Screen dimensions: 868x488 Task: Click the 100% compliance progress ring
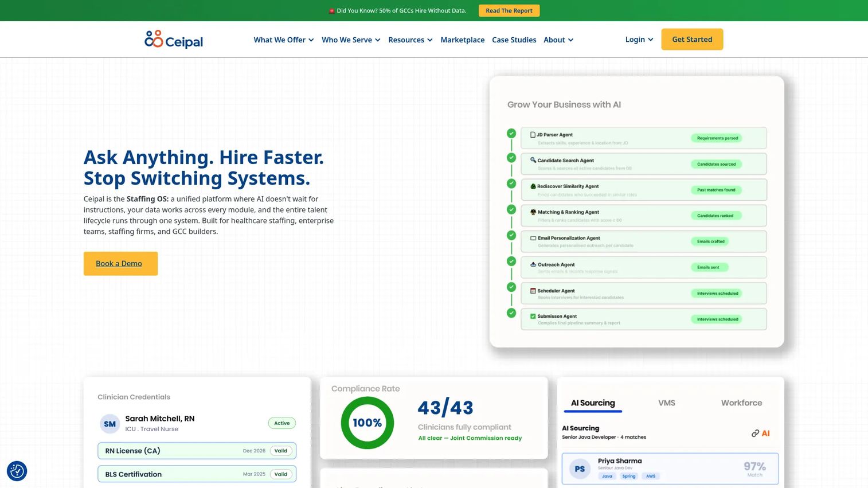coord(367,423)
